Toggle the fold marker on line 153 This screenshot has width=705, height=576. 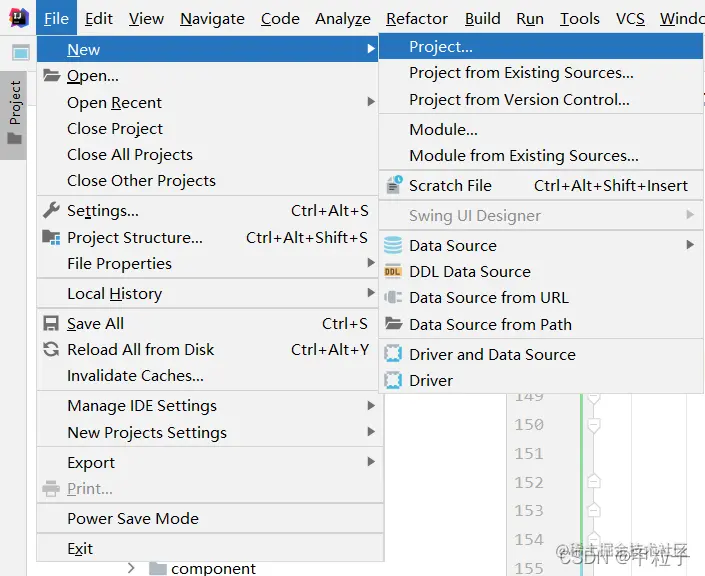click(x=593, y=510)
